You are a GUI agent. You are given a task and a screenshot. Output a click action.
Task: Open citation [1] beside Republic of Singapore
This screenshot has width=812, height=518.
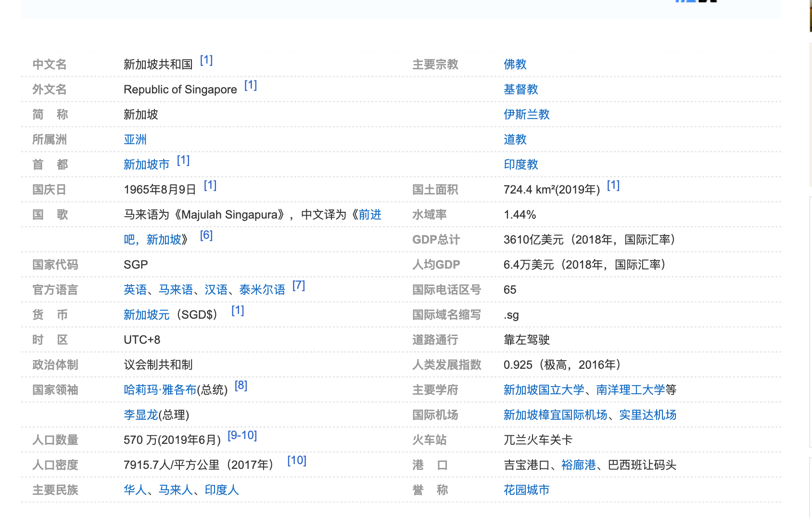(x=251, y=85)
